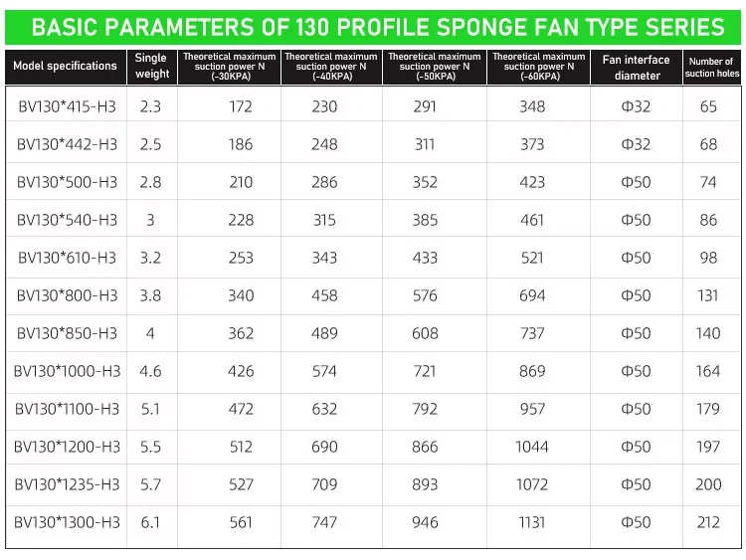Click the table title about 130 Profile Sponge Fan

pos(373,25)
